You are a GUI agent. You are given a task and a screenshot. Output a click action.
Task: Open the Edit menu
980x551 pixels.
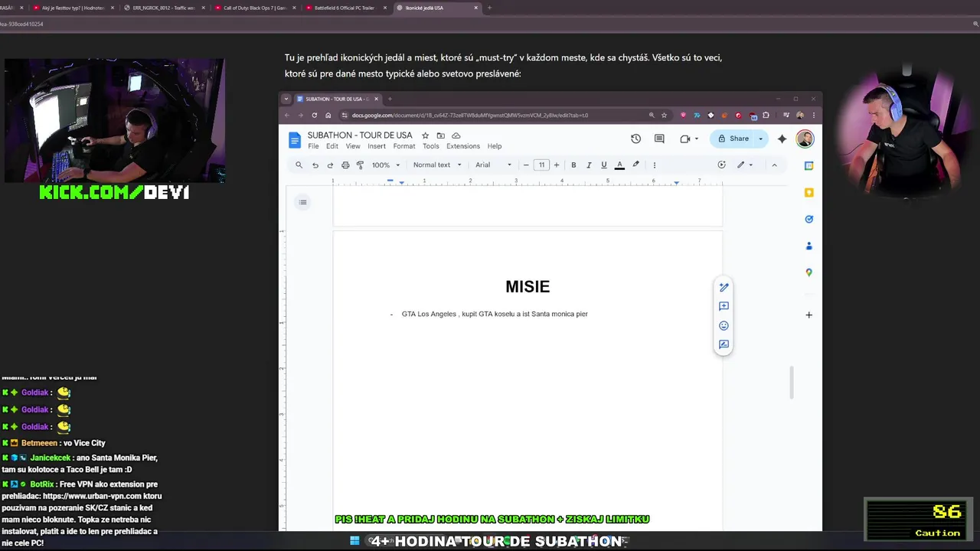(x=332, y=146)
